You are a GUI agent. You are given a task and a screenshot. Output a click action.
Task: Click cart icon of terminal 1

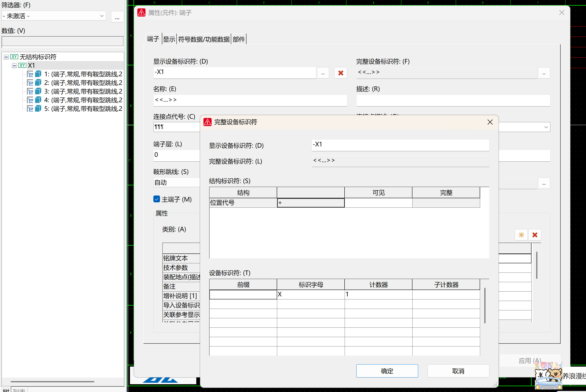30,74
